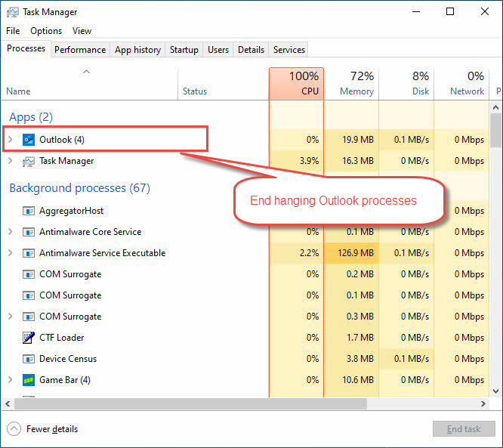Click the Game Bar green icon

click(x=29, y=380)
